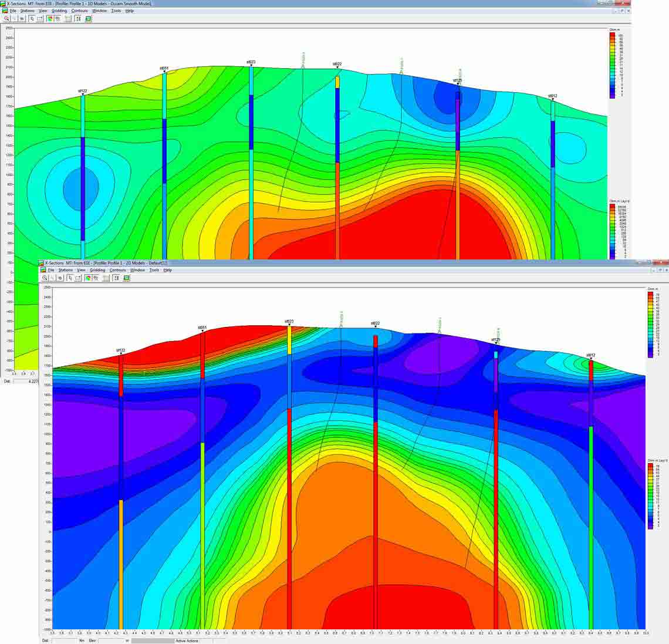This screenshot has height=644, width=669.
Task: Click the station annotation icon in the 2D toolbar
Action: [117, 278]
